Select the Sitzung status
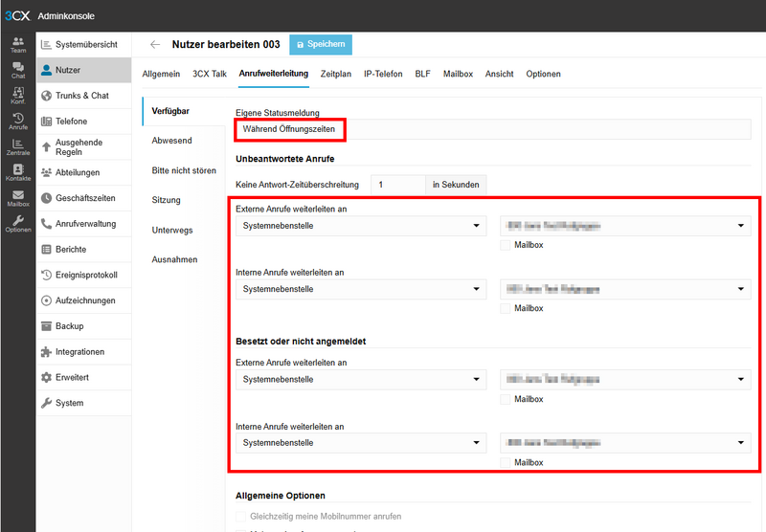Image resolution: width=766 pixels, height=532 pixels. [x=166, y=200]
